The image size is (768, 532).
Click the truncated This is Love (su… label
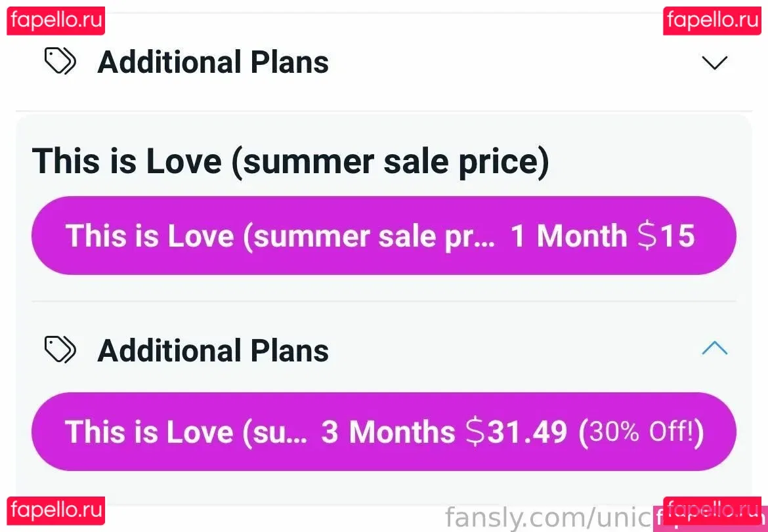(x=186, y=432)
